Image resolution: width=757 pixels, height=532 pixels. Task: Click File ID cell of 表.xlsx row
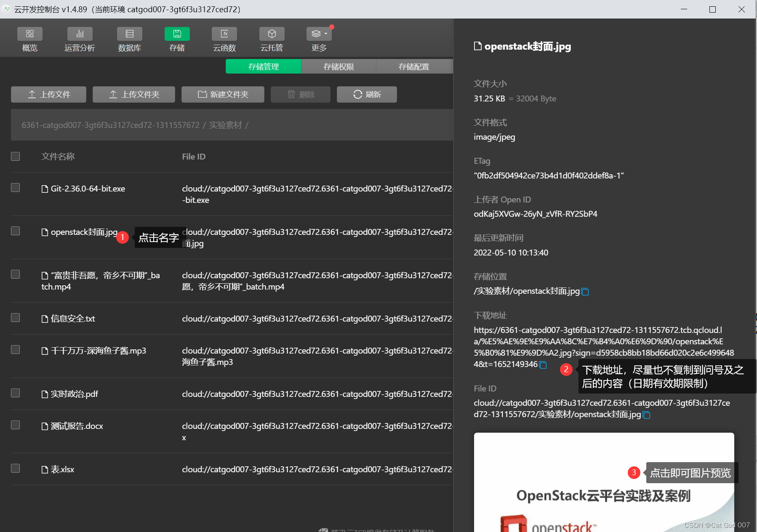point(317,469)
